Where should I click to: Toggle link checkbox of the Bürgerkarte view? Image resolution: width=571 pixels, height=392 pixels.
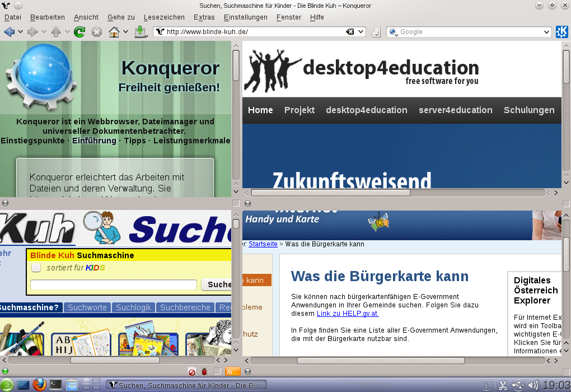click(x=566, y=371)
